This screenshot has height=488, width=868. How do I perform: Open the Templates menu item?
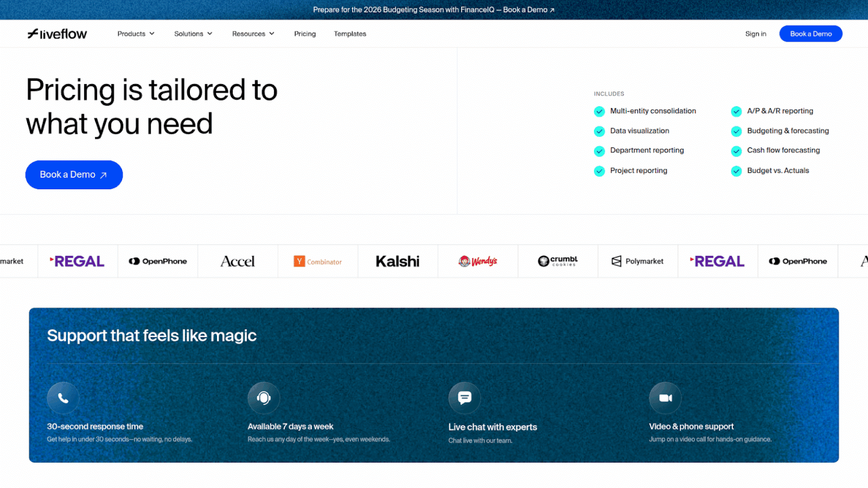(350, 33)
